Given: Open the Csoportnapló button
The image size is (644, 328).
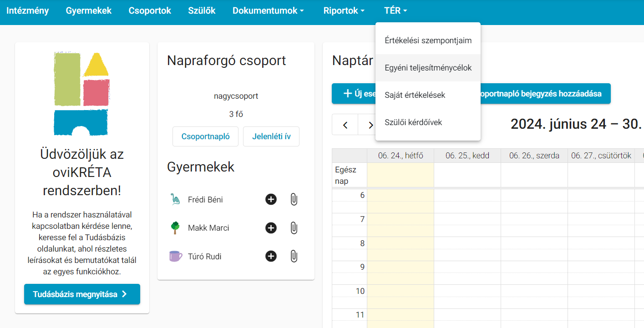Looking at the screenshot, I should [205, 136].
